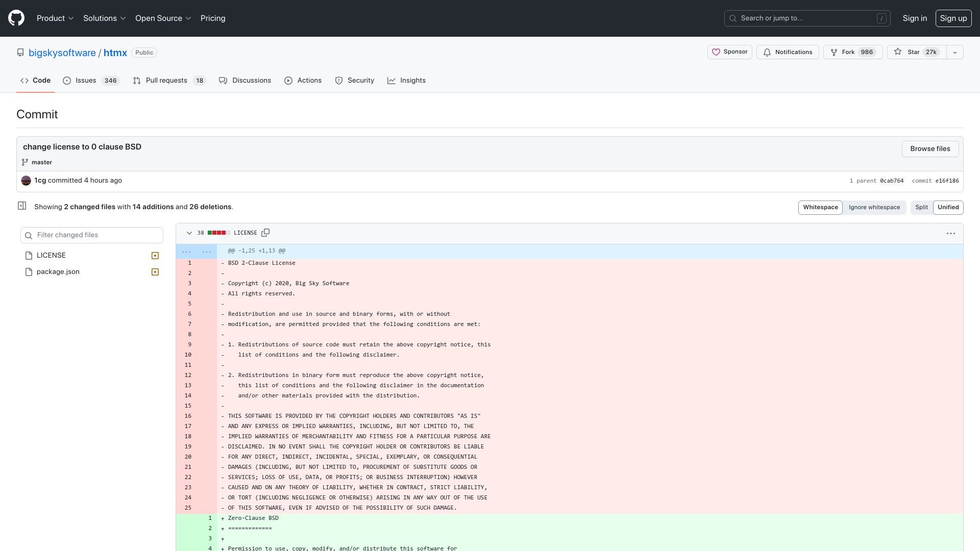Click the Sign up button
980x551 pixels.
[953, 18]
